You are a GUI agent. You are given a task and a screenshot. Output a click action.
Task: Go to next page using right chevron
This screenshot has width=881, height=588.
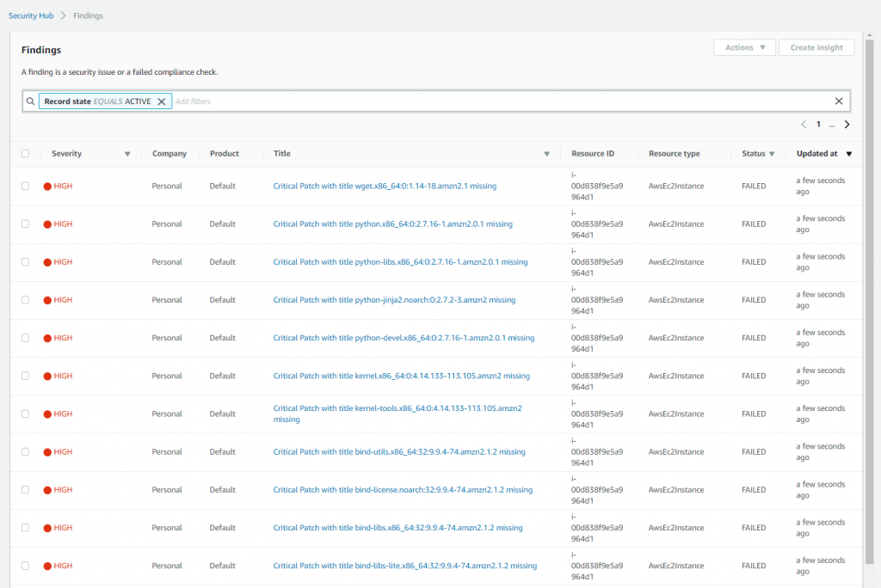pyautogui.click(x=847, y=124)
